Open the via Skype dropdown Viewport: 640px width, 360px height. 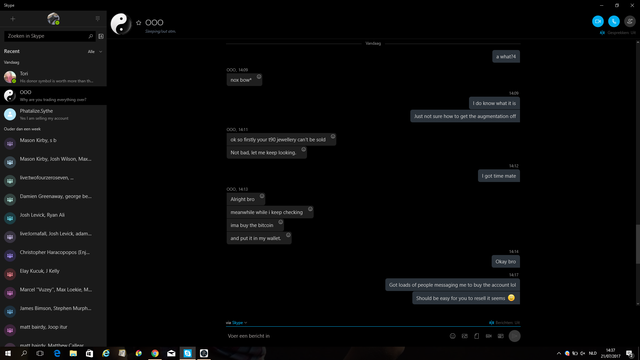pos(237,322)
